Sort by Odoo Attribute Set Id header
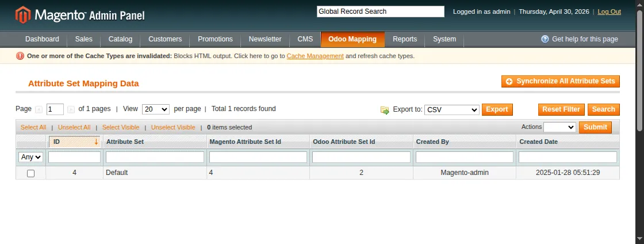 click(x=344, y=142)
